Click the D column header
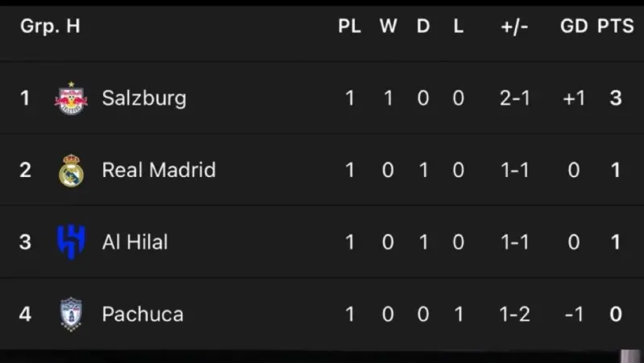Viewport: 644px width, 363px height. coord(423,26)
